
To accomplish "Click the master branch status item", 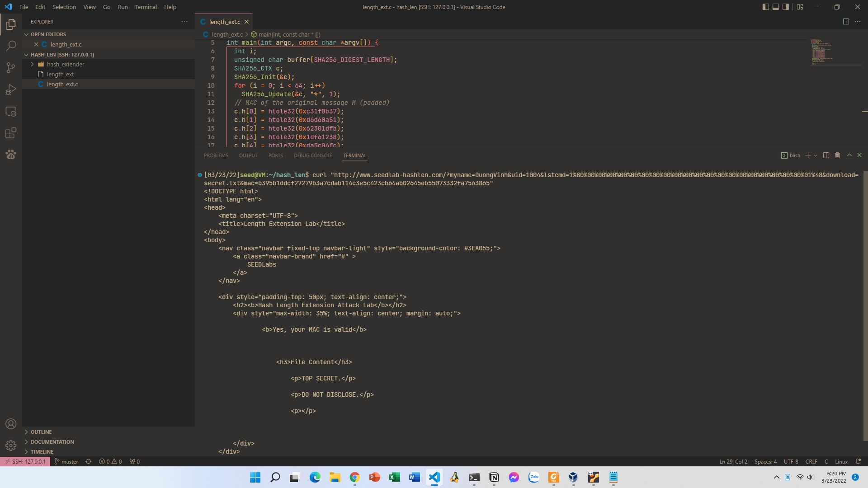I will (66, 461).
